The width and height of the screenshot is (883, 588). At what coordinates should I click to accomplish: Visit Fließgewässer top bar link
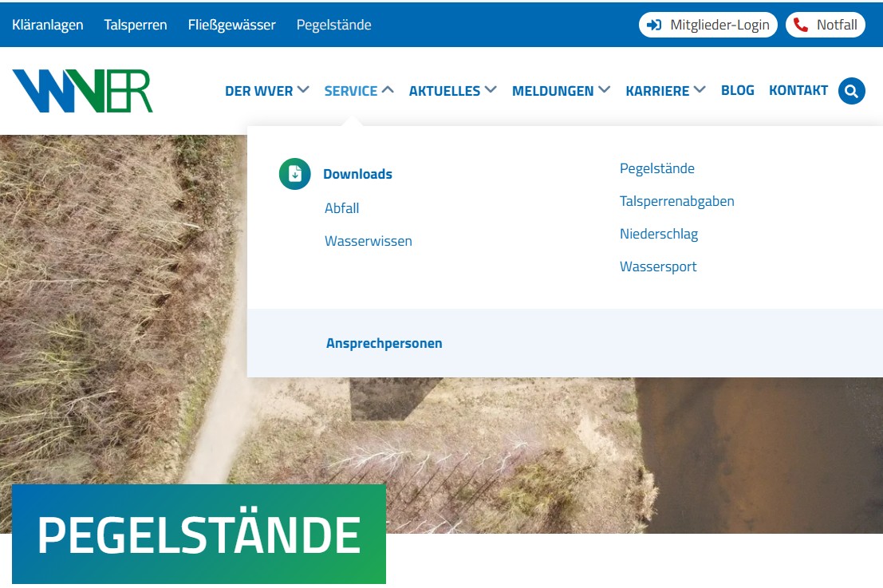point(231,25)
